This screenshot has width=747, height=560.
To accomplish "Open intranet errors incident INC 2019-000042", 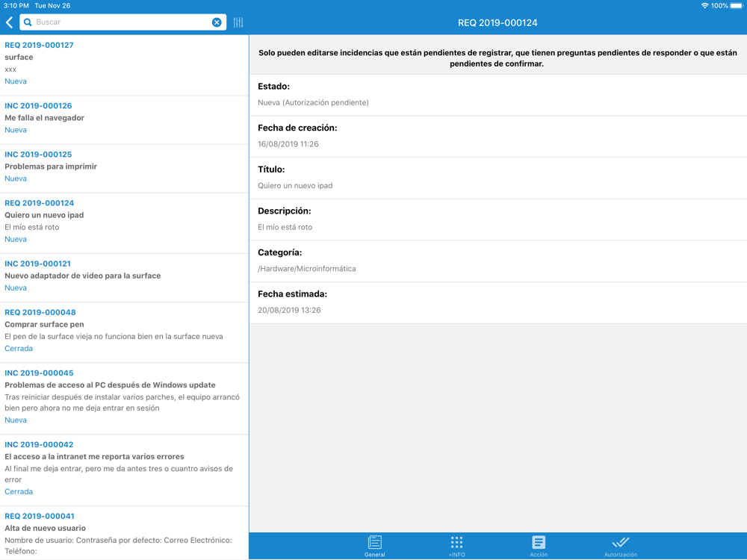I will (124, 468).
